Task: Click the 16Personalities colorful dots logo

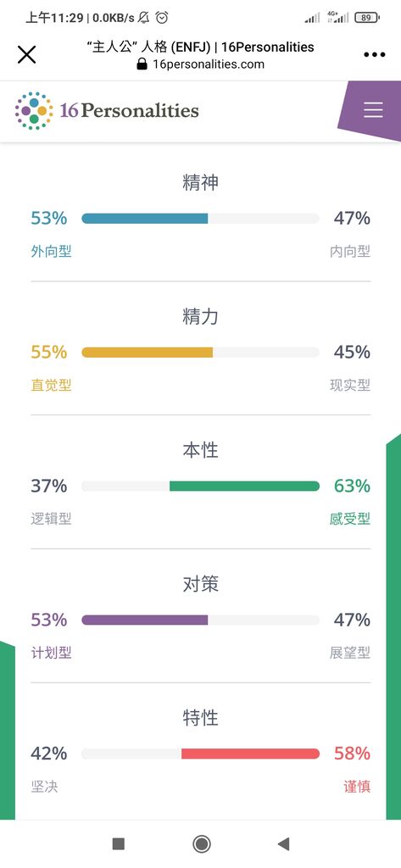Action: (x=34, y=111)
